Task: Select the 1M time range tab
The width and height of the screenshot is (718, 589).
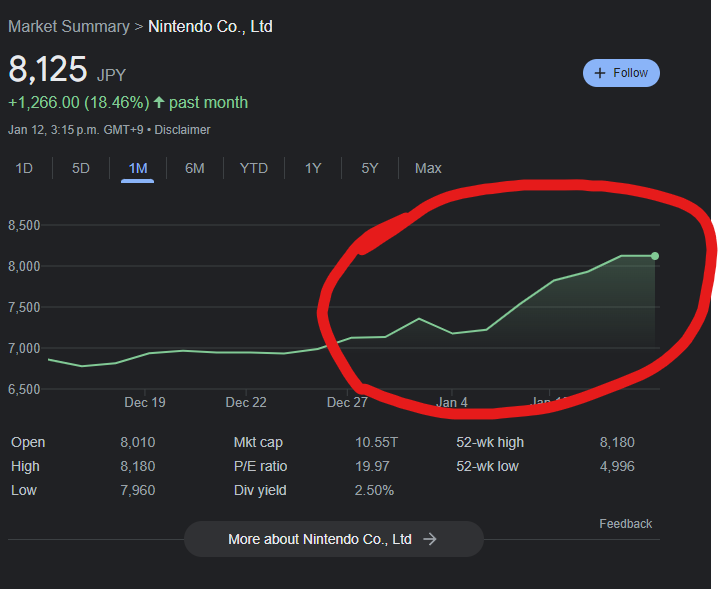Action: click(x=138, y=168)
